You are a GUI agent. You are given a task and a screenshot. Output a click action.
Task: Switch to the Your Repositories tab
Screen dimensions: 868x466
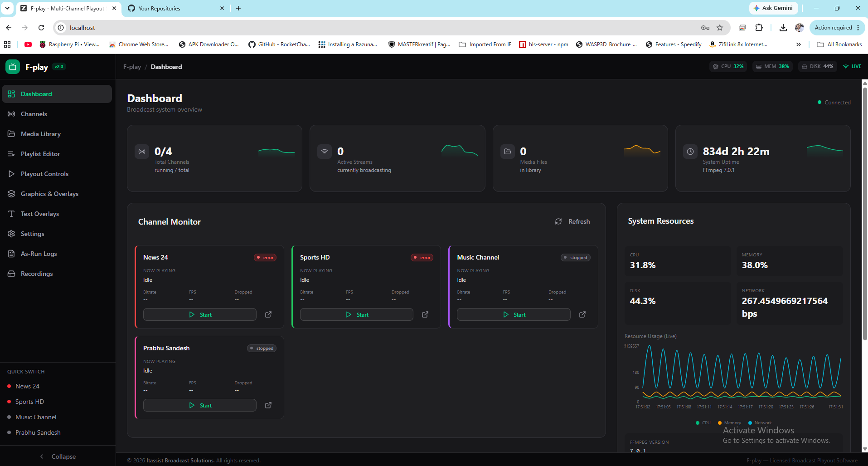point(175,8)
